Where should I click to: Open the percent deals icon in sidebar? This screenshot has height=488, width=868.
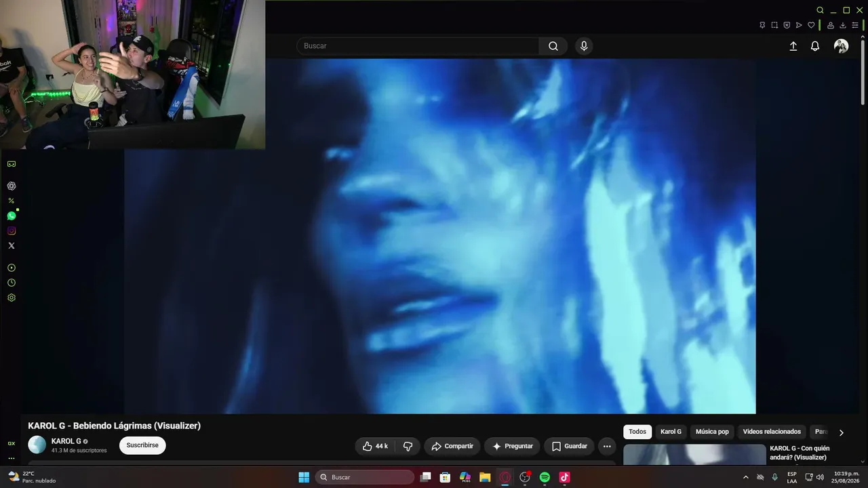click(12, 201)
